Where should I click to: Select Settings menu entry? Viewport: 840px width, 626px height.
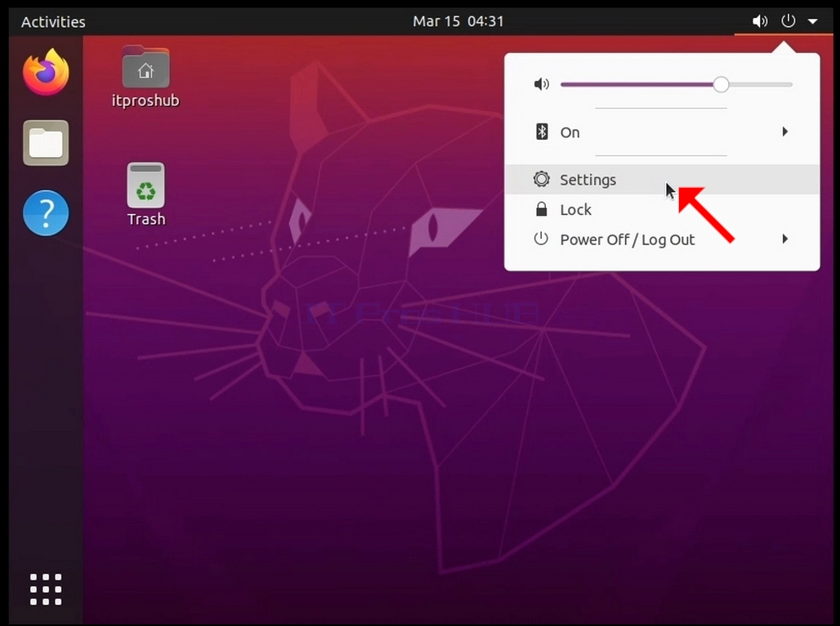(x=662, y=180)
